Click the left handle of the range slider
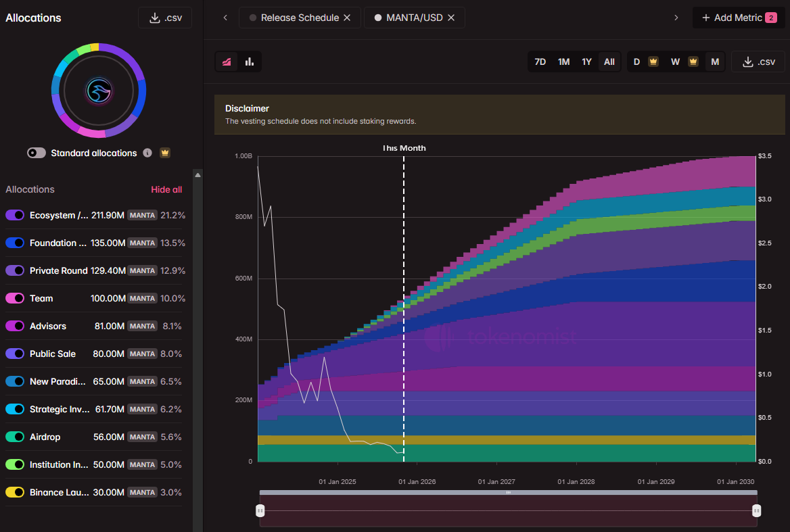790x532 pixels. (260, 510)
